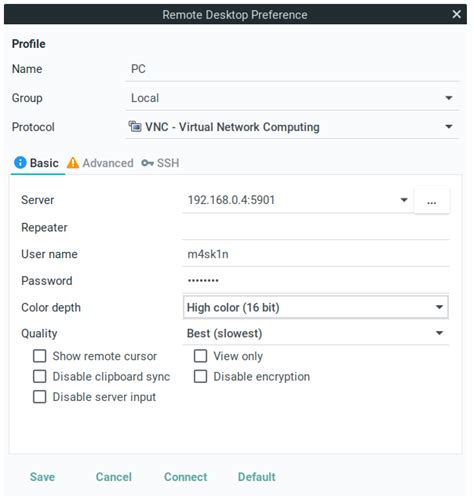This screenshot has width=474, height=503.
Task: Click the key icon beside SSH
Action: [x=147, y=163]
